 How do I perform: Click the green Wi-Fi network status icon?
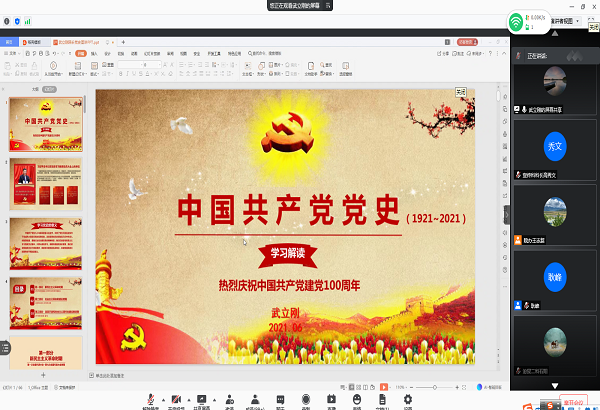coord(515,20)
